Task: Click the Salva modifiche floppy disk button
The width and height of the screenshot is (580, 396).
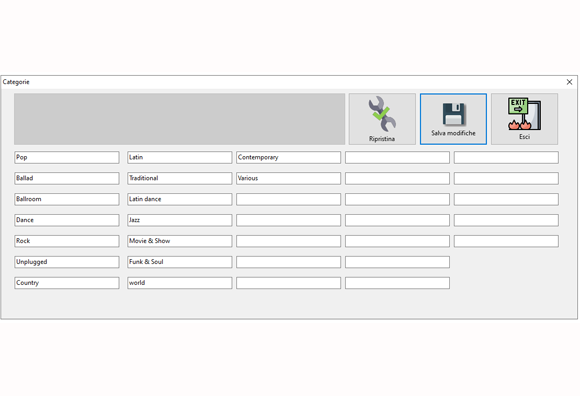Action: pos(453,119)
